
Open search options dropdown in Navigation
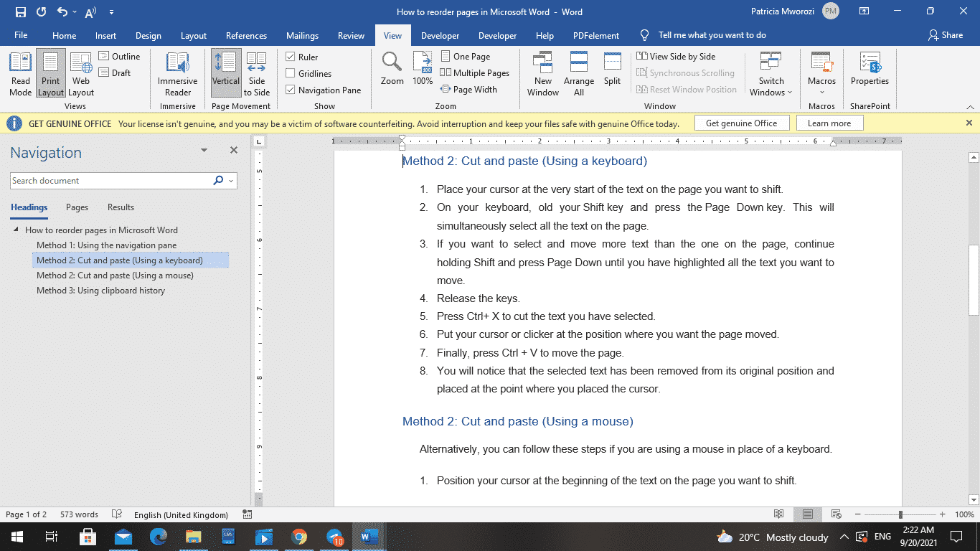(x=231, y=181)
